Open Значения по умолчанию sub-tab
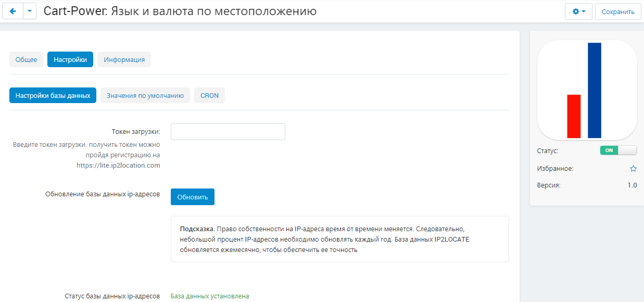This screenshot has width=644, height=302. click(x=145, y=95)
